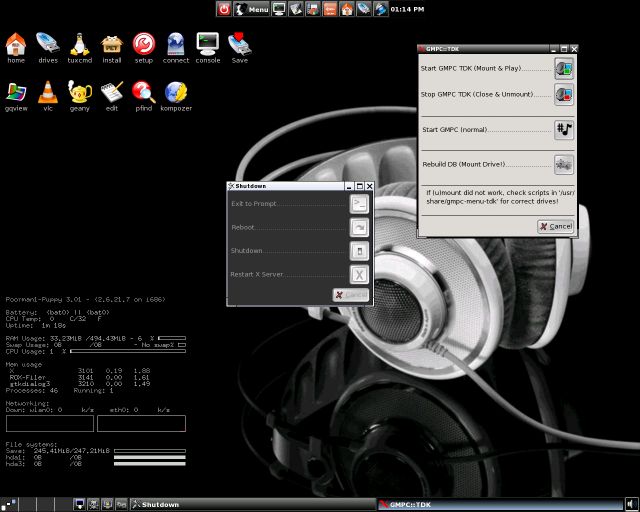The image size is (640, 512).
Task: Click the Start GMPC (normal) music button
Action: click(x=564, y=130)
